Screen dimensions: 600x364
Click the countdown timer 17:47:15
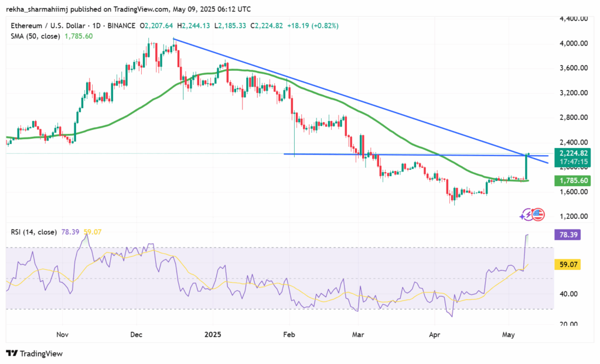point(572,162)
